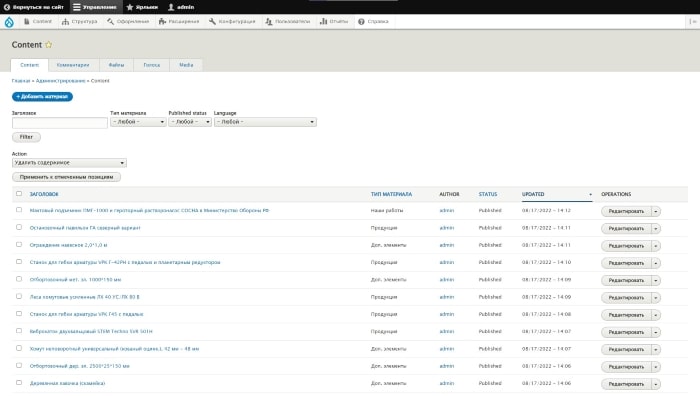Open the Content toolbar page icon

tap(26, 21)
